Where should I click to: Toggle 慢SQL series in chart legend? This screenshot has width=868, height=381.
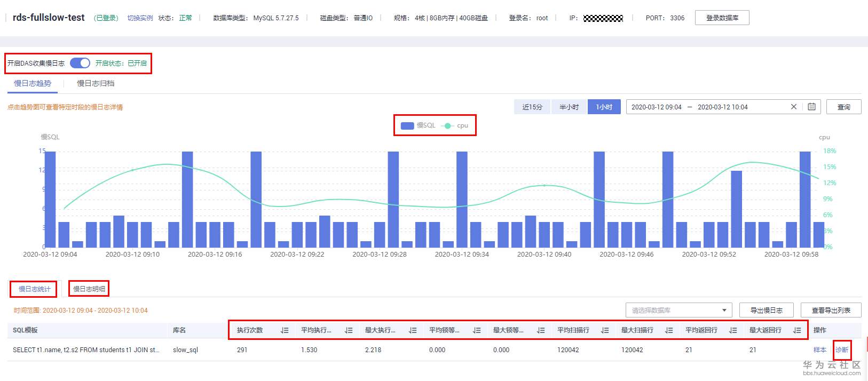click(418, 125)
